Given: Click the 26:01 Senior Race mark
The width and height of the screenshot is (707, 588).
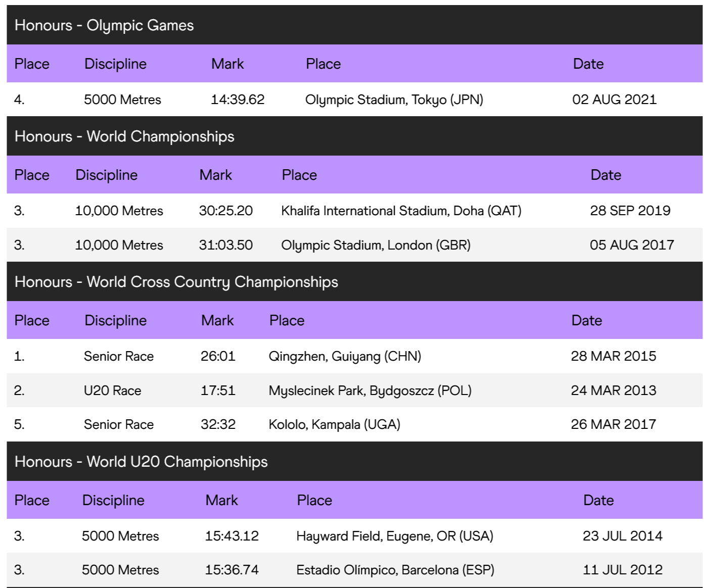Looking at the screenshot, I should [218, 356].
